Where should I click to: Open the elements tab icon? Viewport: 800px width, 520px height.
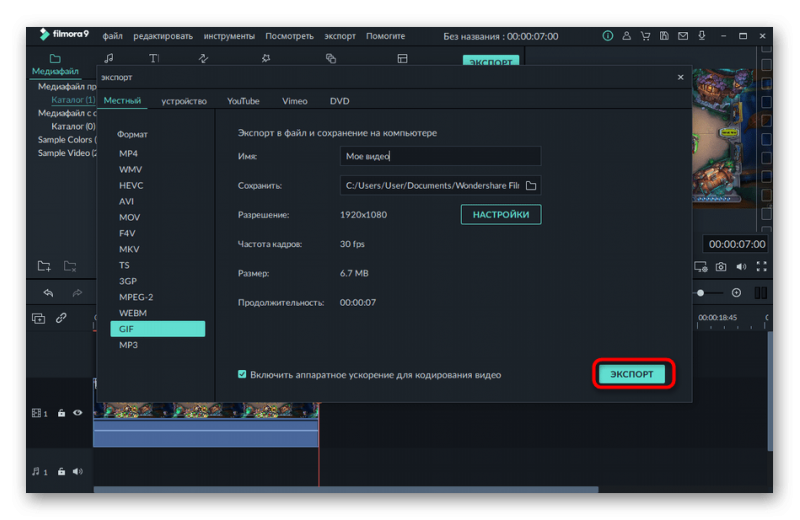click(331, 58)
